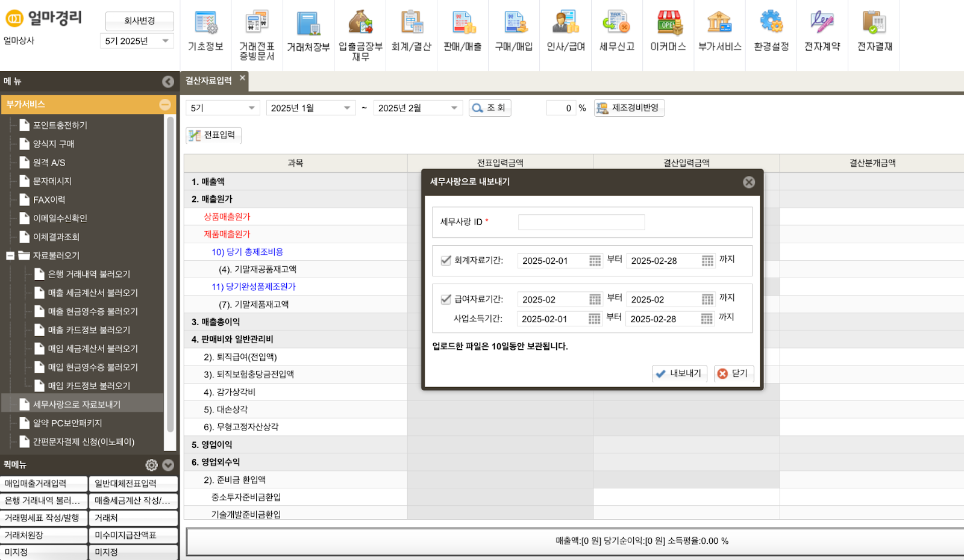Open the 이커머스 shop icon

tap(668, 31)
